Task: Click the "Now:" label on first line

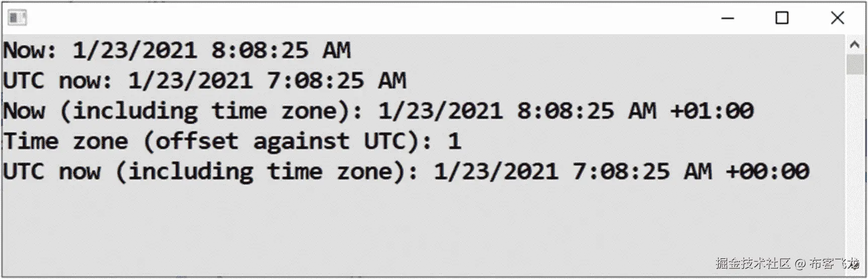Action: 29,51
